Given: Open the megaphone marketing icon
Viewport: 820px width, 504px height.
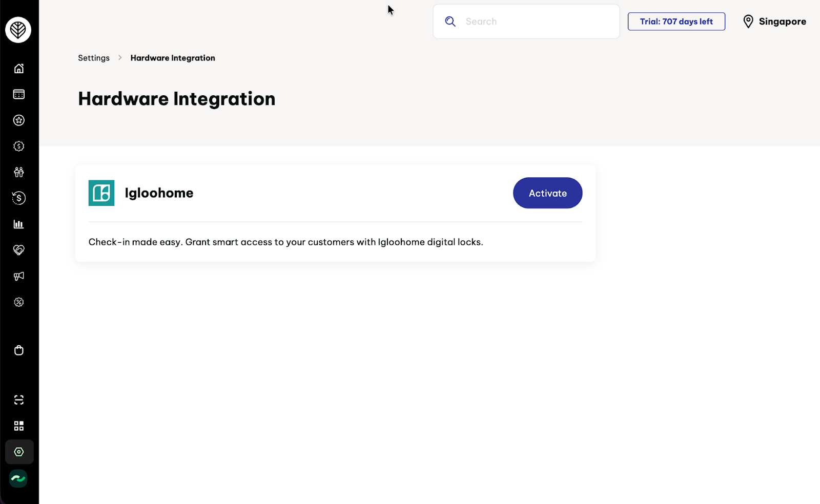Looking at the screenshot, I should 19,276.
